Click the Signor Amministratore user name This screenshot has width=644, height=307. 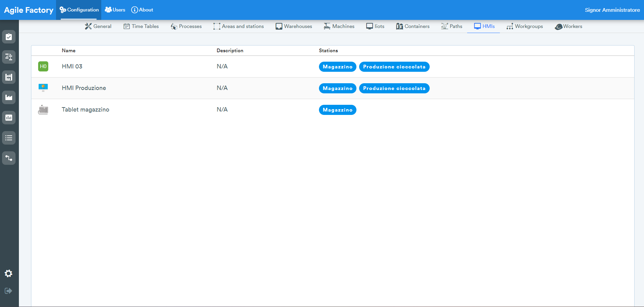[612, 10]
